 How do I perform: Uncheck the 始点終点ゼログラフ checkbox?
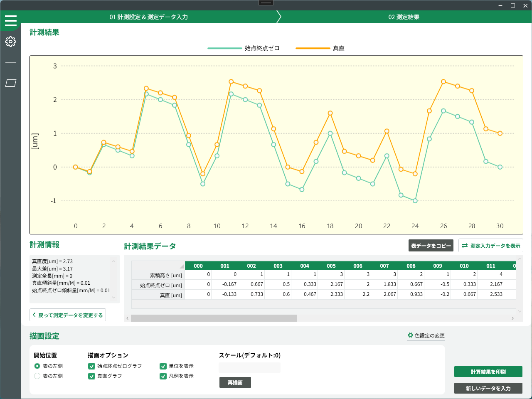coord(92,366)
